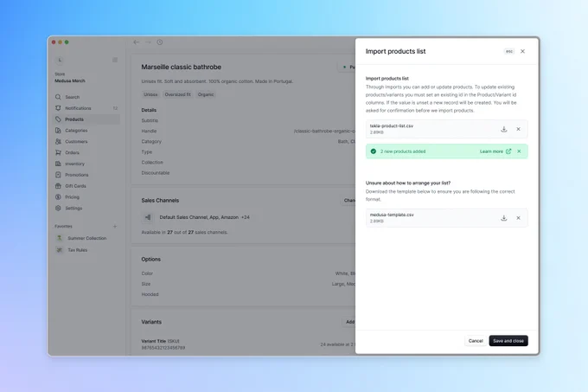The height and width of the screenshot is (392, 588).
Task: Click the Pricing icon
Action: coord(58,197)
